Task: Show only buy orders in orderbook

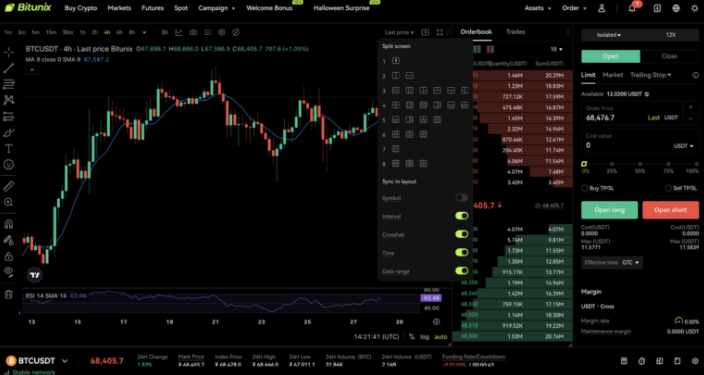Action: pos(477,49)
